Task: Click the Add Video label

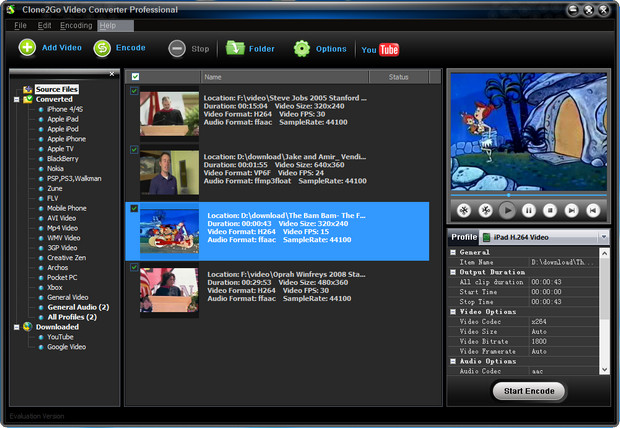Action: 62,48
